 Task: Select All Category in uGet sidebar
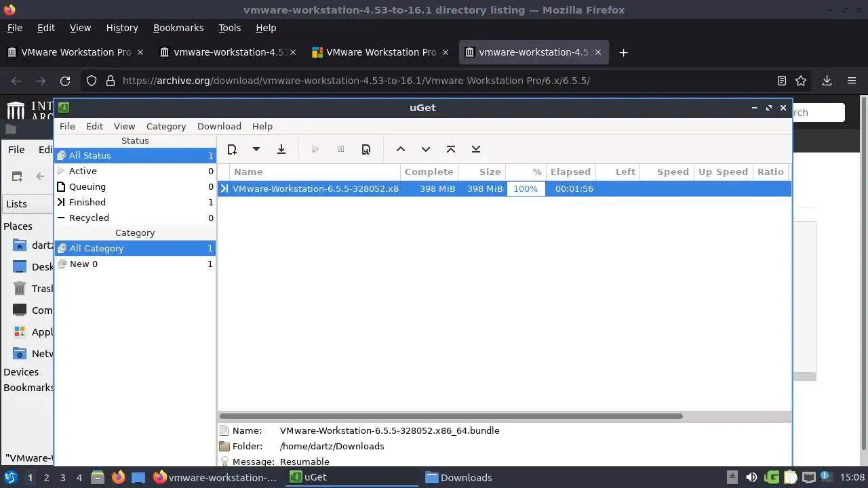point(135,248)
